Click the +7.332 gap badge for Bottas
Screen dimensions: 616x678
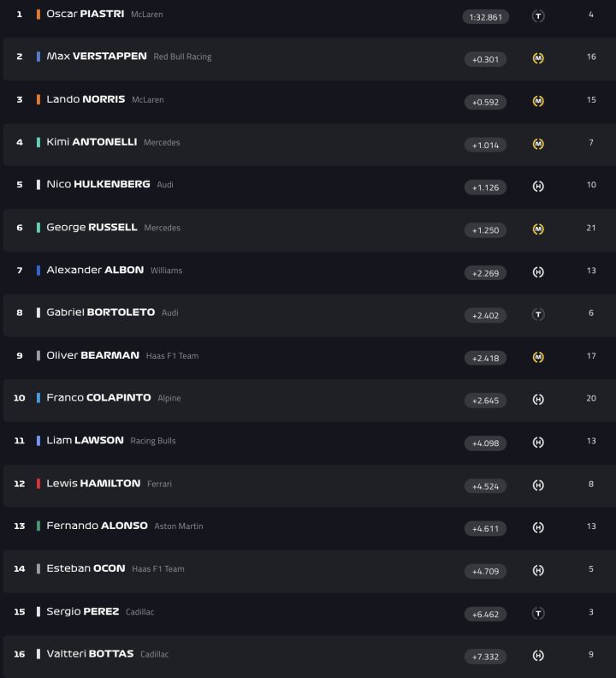click(485, 657)
